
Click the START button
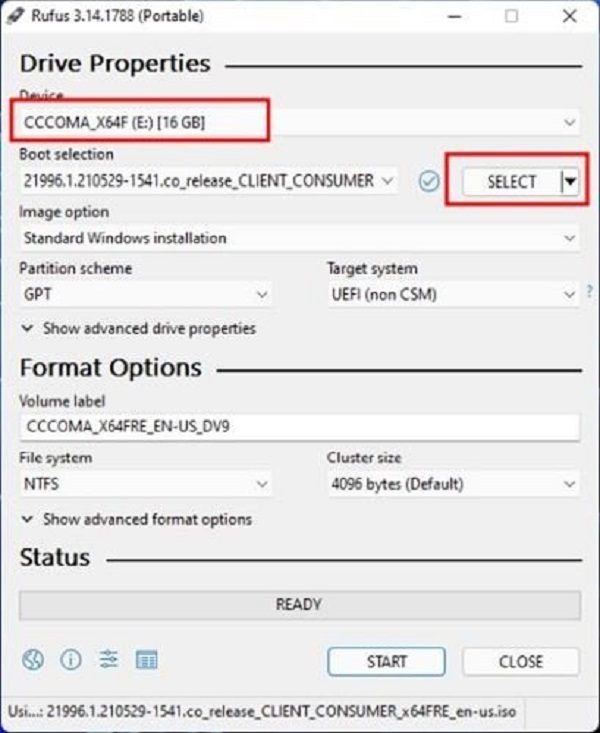tap(386, 661)
